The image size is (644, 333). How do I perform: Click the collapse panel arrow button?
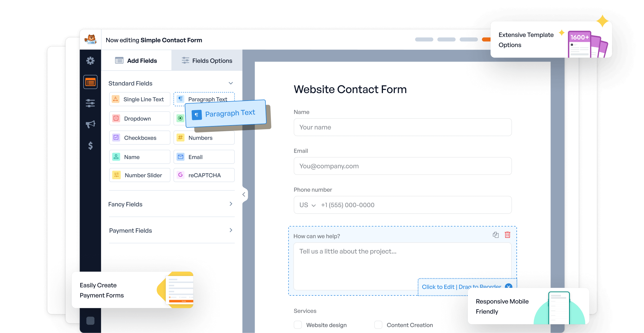tap(244, 194)
